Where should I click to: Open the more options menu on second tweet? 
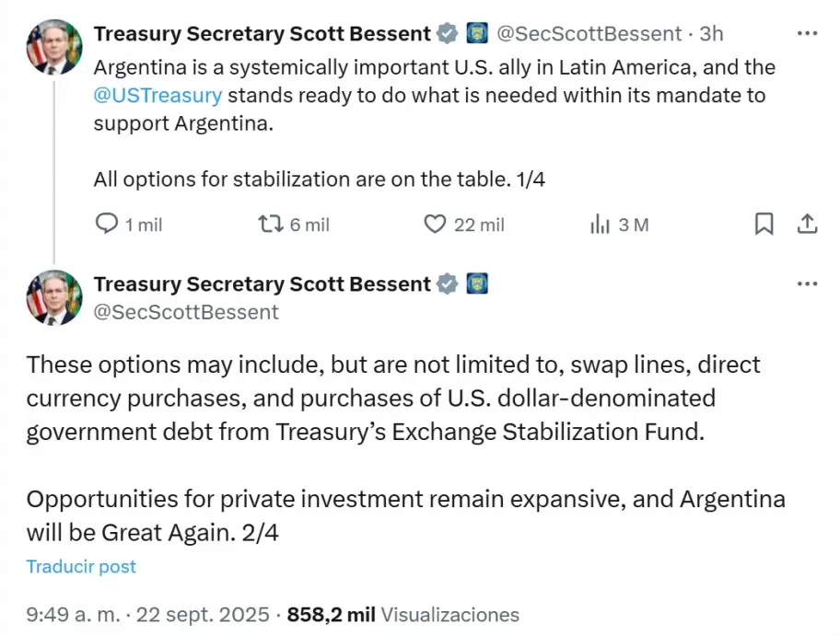point(808,283)
